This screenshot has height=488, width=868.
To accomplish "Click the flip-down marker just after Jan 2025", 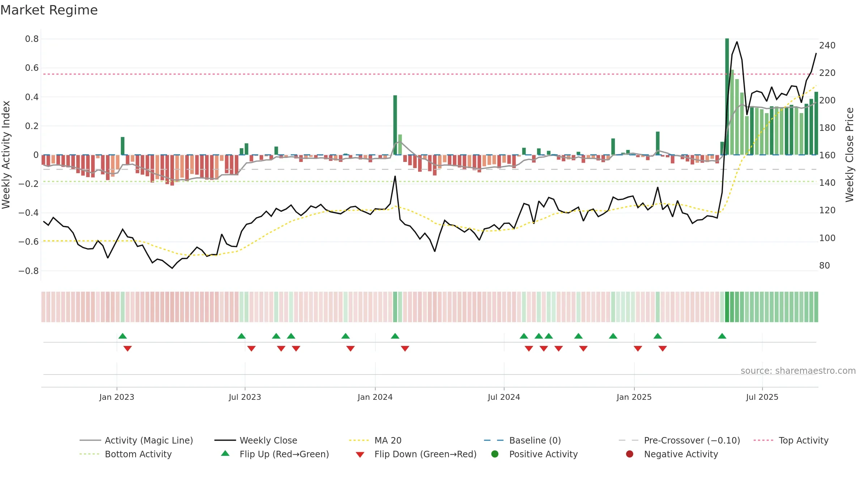I will 638,348.
